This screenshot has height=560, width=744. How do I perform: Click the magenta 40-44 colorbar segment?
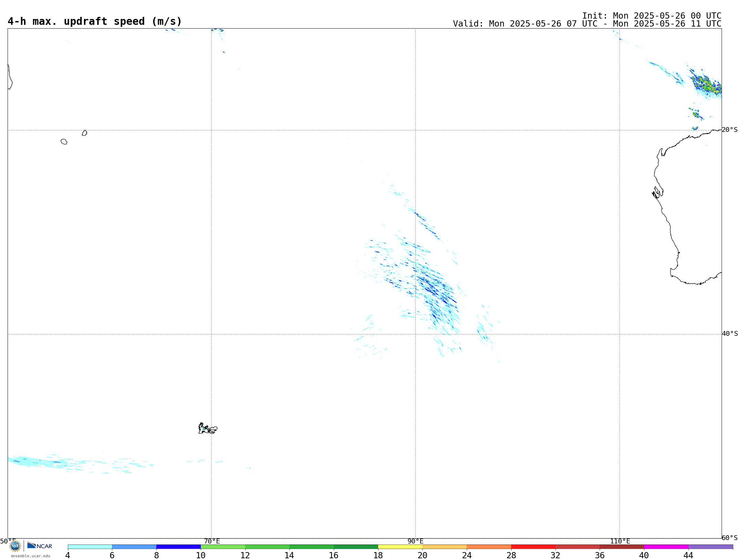click(x=666, y=547)
